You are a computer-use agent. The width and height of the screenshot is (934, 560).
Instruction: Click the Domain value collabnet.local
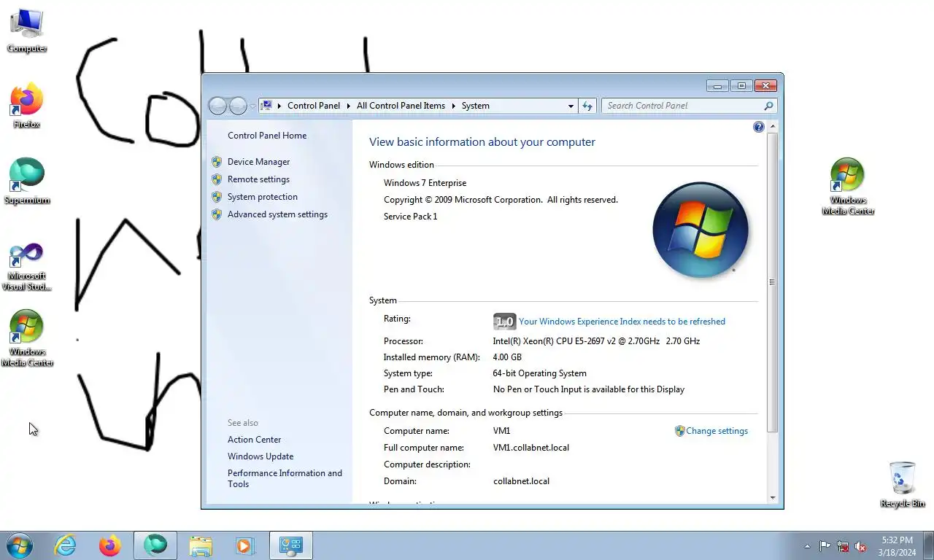tap(521, 481)
